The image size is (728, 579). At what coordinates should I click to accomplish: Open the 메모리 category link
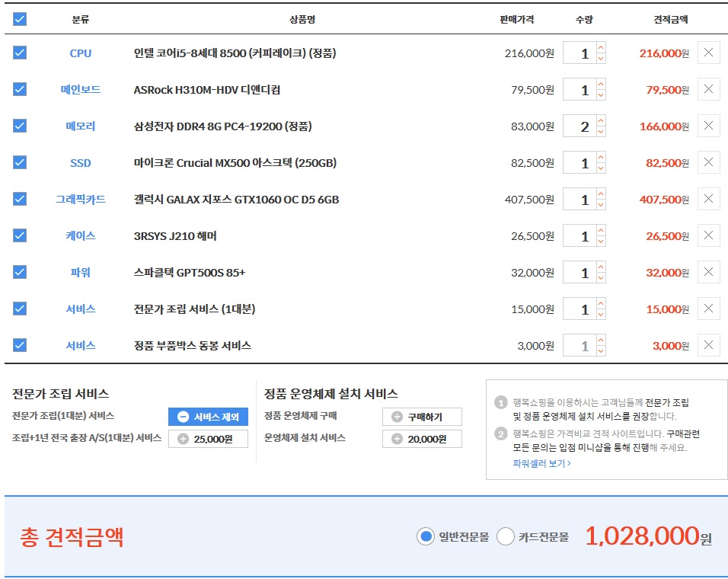(x=80, y=126)
